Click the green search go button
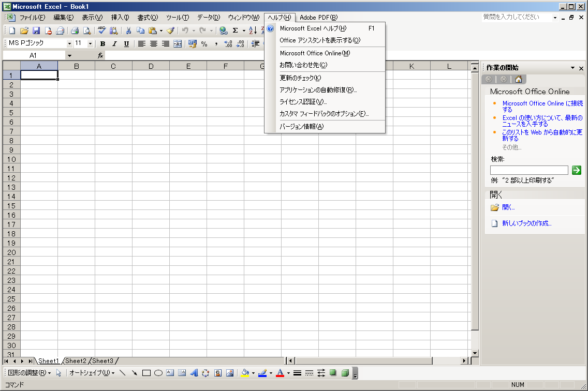 click(x=577, y=170)
